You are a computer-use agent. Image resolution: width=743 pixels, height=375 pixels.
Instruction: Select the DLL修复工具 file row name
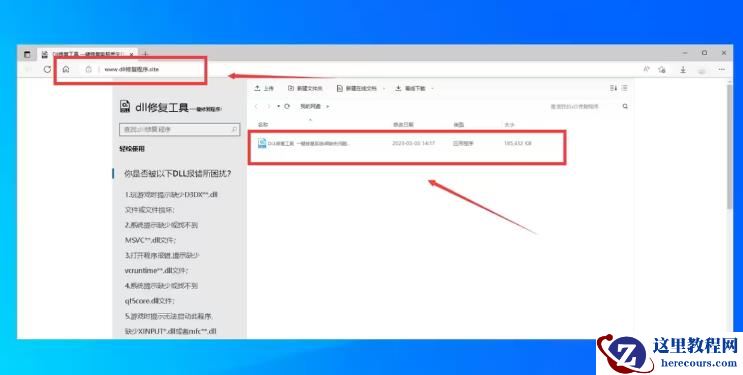(x=308, y=143)
